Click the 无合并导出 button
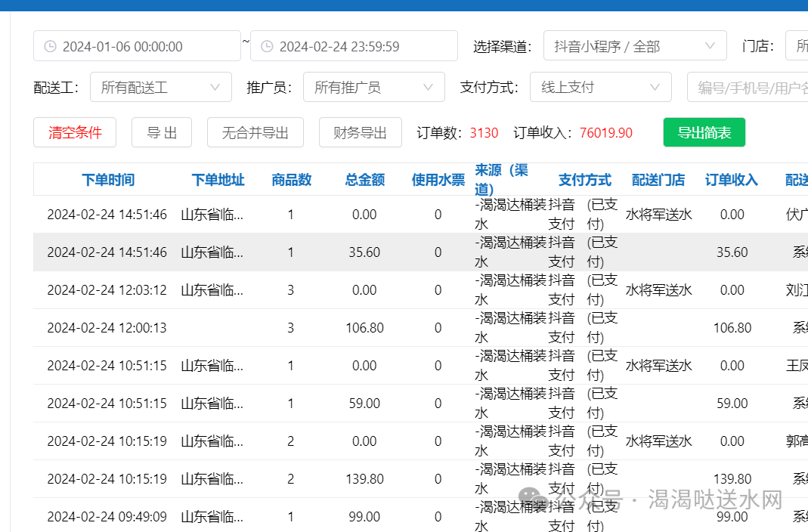The height and width of the screenshot is (532, 808). [255, 132]
